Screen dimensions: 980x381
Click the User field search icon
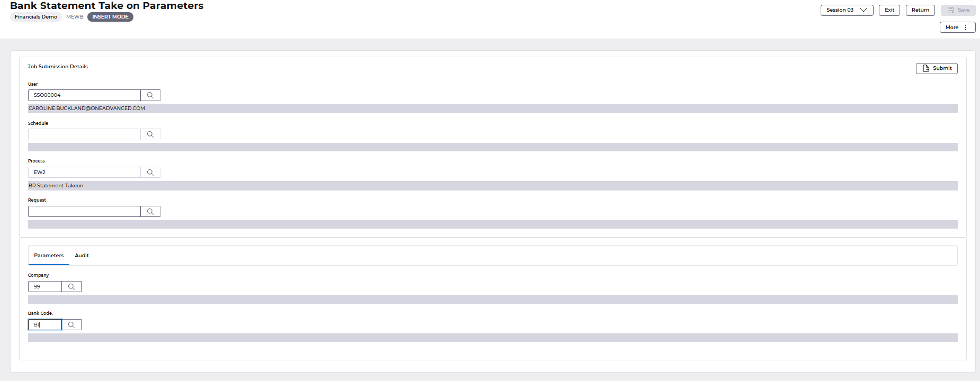click(x=150, y=95)
